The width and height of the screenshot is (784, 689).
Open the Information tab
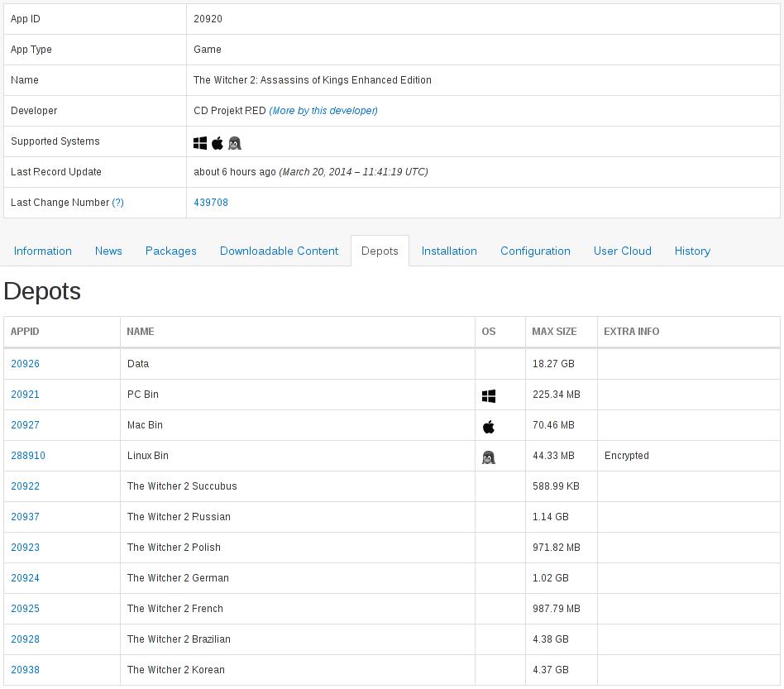pos(43,251)
